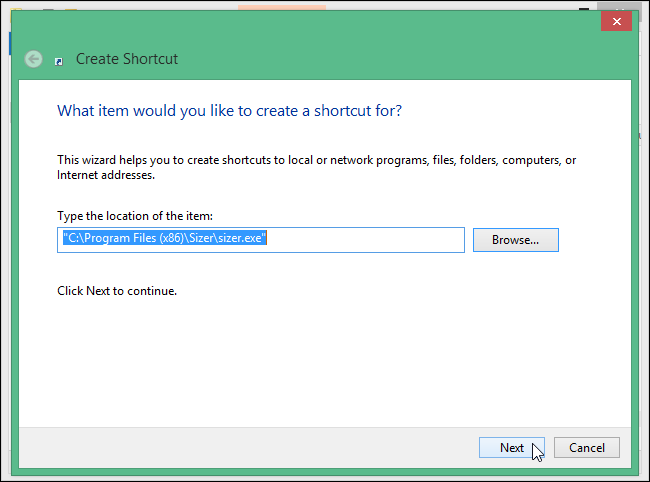Click the shortcut icon beside Create Shortcut title
This screenshot has width=650, height=482.
[60, 60]
